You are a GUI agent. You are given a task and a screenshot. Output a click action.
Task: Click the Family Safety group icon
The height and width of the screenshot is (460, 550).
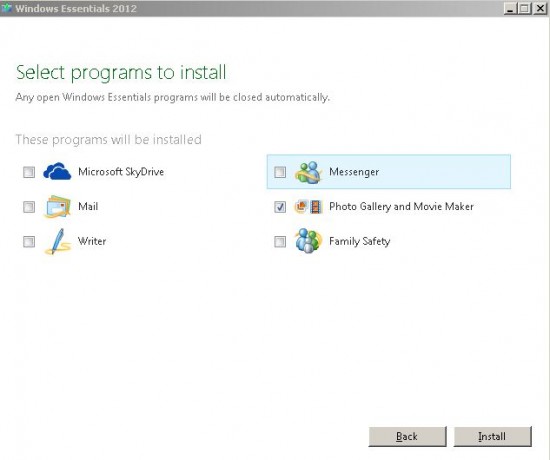[x=308, y=241]
